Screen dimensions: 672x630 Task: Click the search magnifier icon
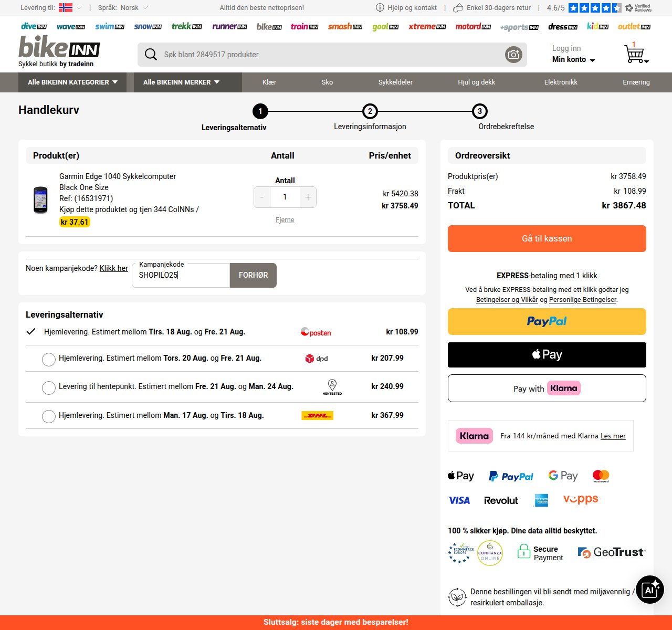(151, 55)
